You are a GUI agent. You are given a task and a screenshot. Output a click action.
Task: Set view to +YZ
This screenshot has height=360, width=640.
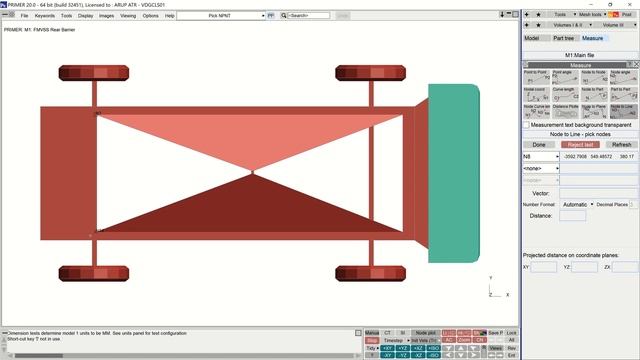point(402,348)
